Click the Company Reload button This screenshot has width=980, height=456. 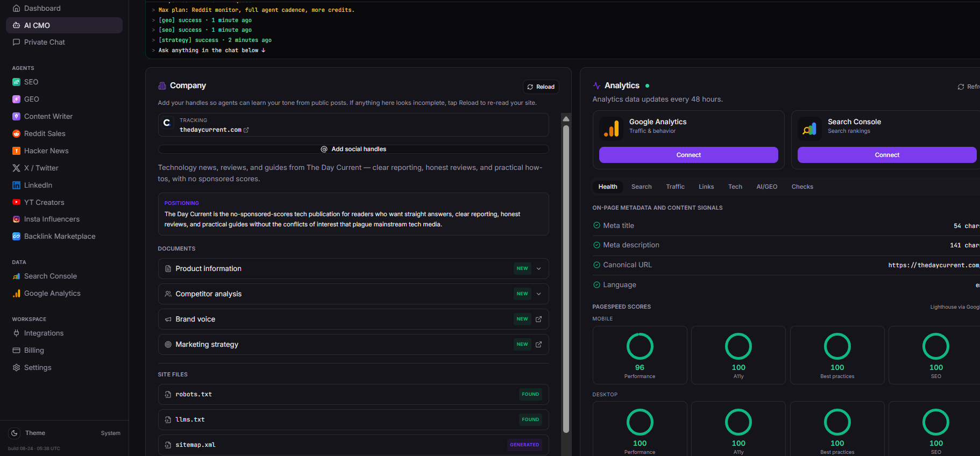tap(541, 87)
